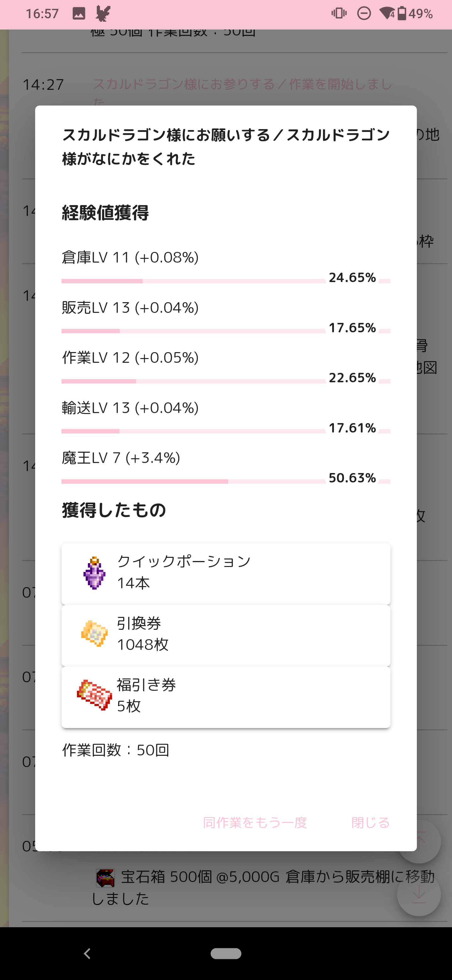Viewport: 452px width, 980px height.
Task: Tap the treasure chest icon in log
Action: [x=105, y=878]
